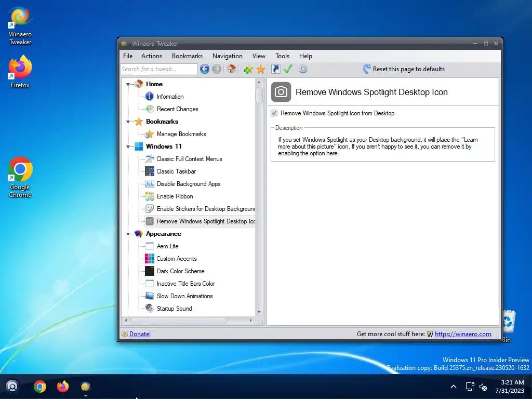Open Chrome from the taskbar

[x=40, y=387]
